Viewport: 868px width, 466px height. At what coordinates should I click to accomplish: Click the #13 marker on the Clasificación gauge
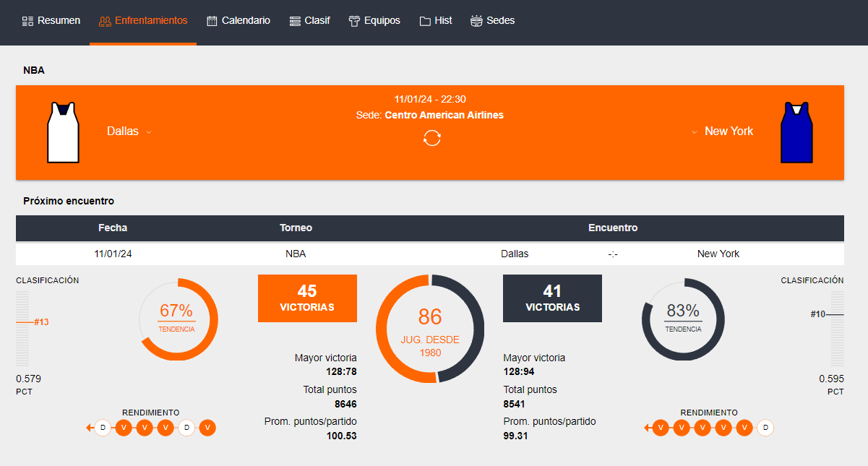pos(40,322)
